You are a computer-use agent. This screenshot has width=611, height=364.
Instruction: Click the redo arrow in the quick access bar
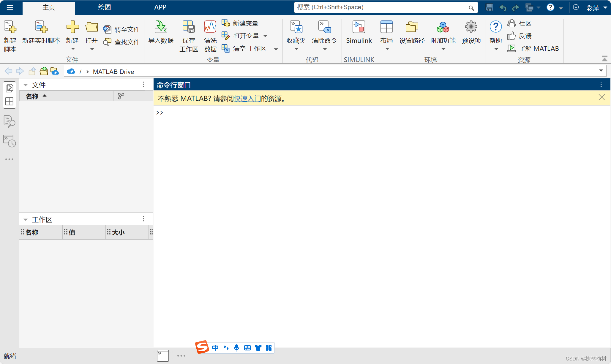pos(516,8)
